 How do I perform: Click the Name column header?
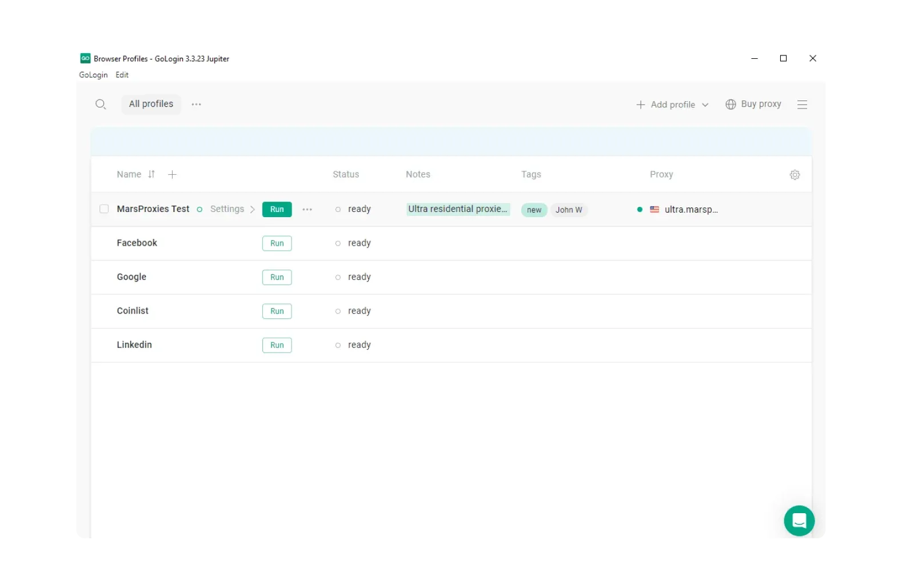coord(129,174)
